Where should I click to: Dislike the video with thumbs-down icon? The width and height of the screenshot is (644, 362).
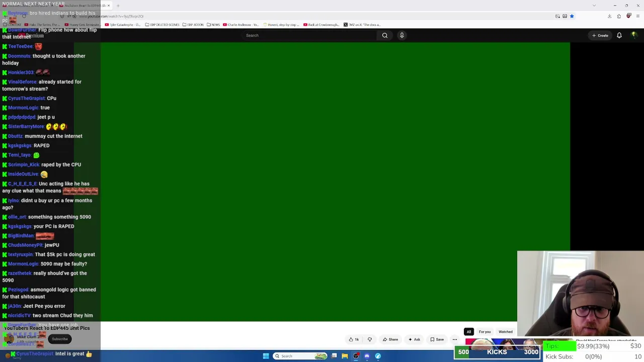coord(370,339)
